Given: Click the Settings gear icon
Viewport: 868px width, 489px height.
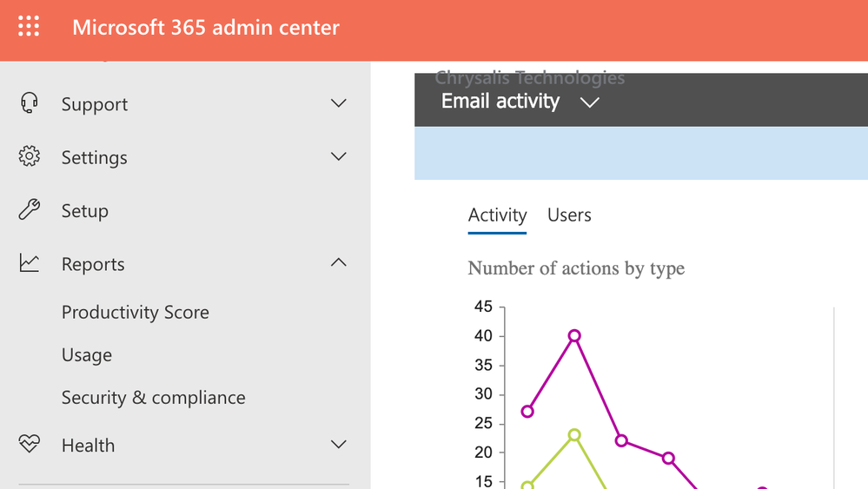Looking at the screenshot, I should pyautogui.click(x=30, y=157).
